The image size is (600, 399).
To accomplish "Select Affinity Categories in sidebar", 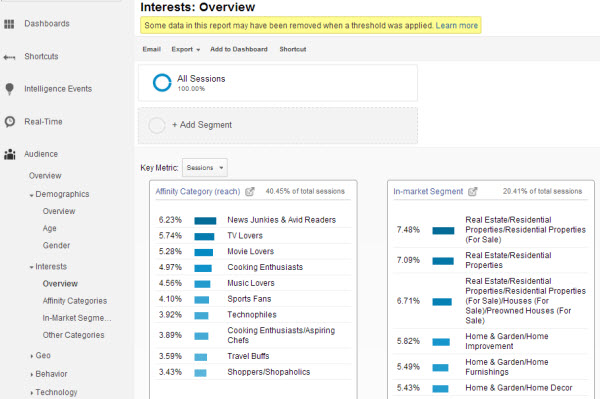I will click(x=75, y=301).
